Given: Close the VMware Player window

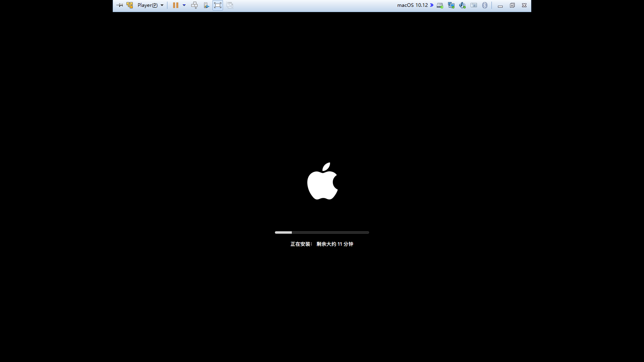Looking at the screenshot, I should tap(524, 5).
